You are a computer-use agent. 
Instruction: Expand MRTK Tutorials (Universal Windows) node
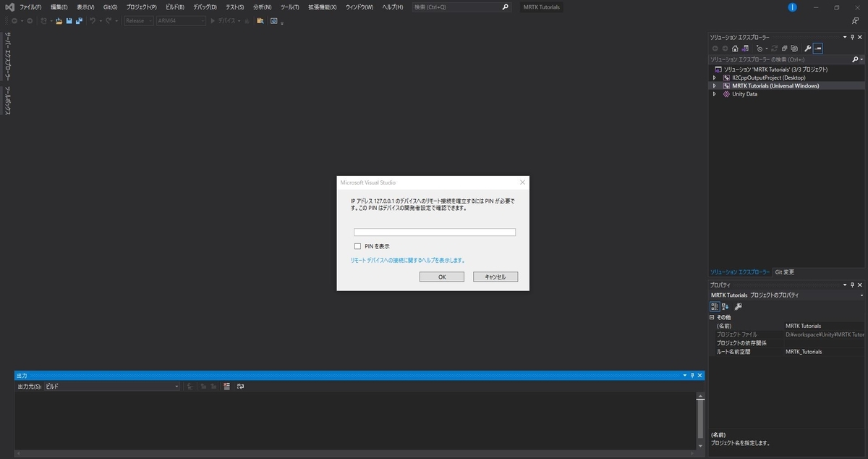[715, 85]
